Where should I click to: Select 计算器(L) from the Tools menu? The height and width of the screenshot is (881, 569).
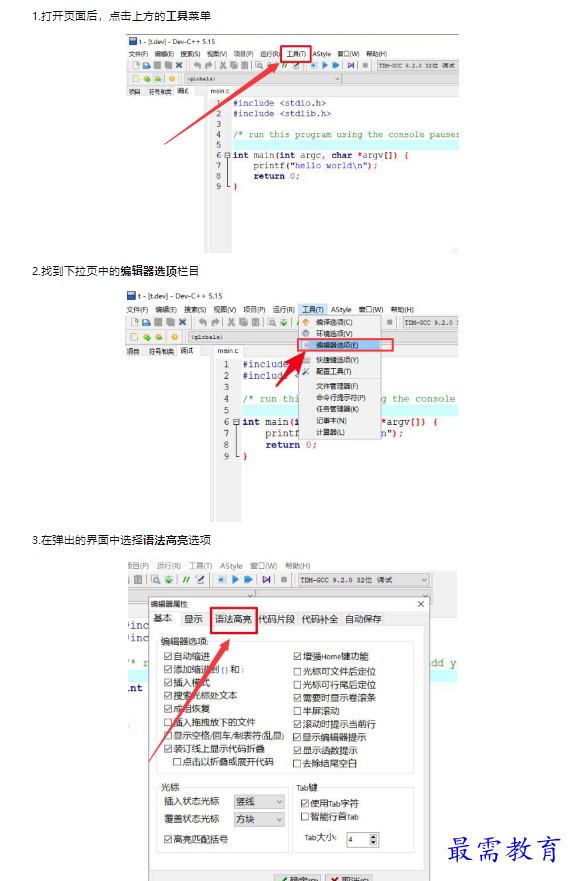[340, 432]
